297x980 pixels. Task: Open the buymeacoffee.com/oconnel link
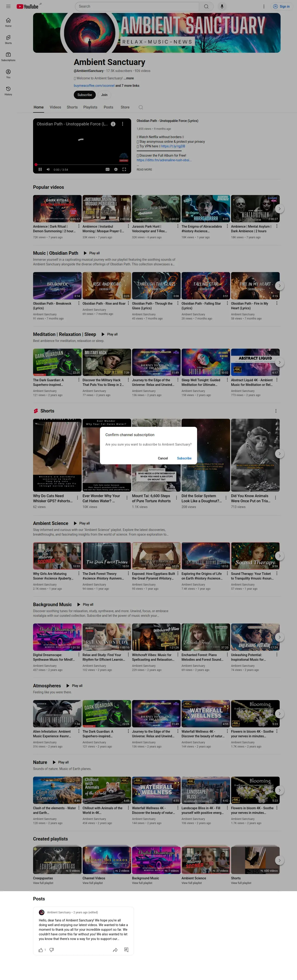point(94,86)
